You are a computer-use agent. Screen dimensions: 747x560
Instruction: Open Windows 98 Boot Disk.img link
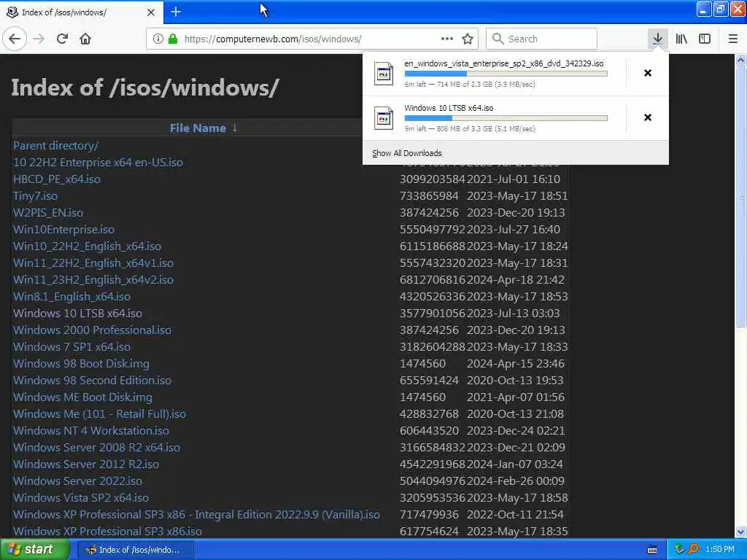pyautogui.click(x=81, y=364)
